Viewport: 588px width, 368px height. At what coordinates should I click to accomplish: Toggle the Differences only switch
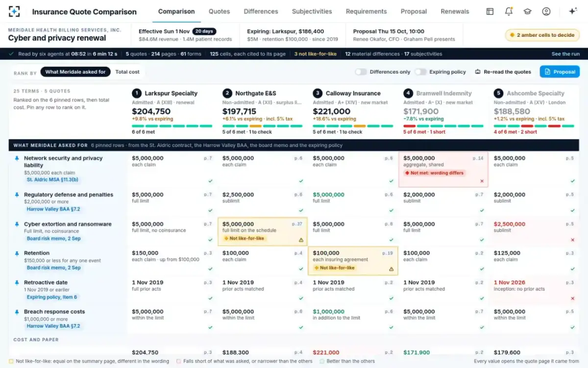361,72
